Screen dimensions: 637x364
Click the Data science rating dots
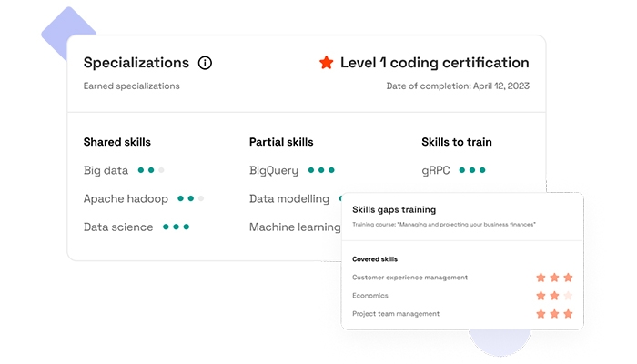point(176,227)
